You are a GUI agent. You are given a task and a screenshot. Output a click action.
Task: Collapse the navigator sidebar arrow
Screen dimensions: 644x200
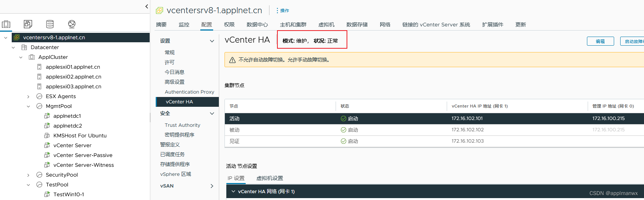tap(147, 6)
